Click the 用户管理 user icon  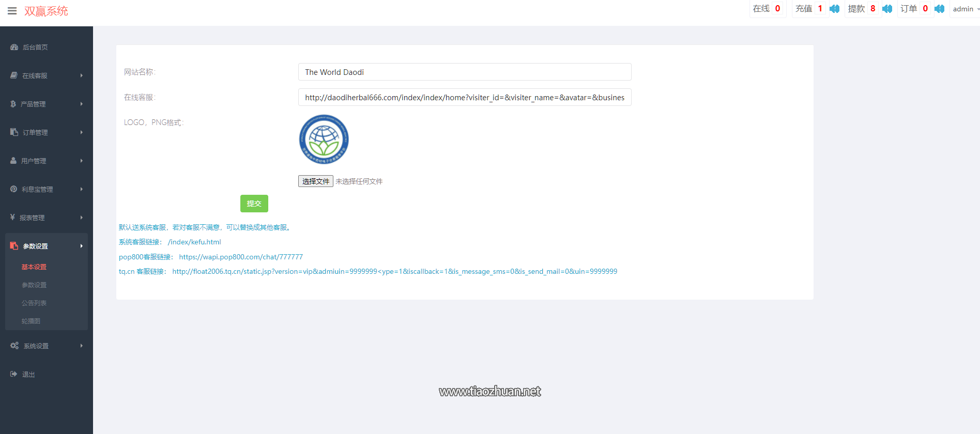13,161
